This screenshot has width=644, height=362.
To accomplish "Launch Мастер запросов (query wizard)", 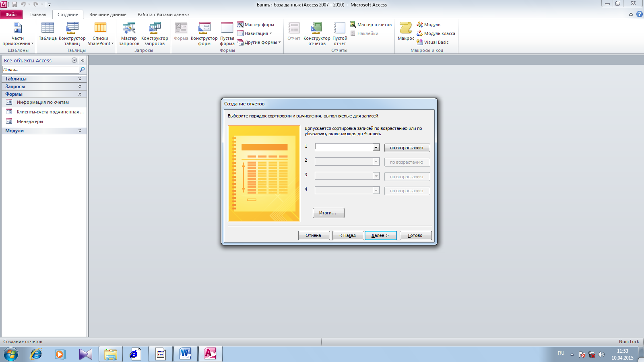I will coord(129,34).
